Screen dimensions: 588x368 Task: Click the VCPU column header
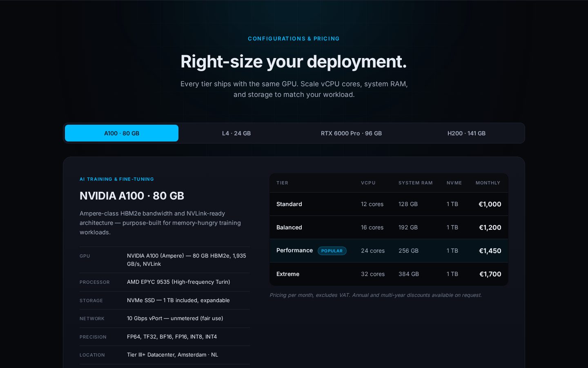tap(368, 183)
